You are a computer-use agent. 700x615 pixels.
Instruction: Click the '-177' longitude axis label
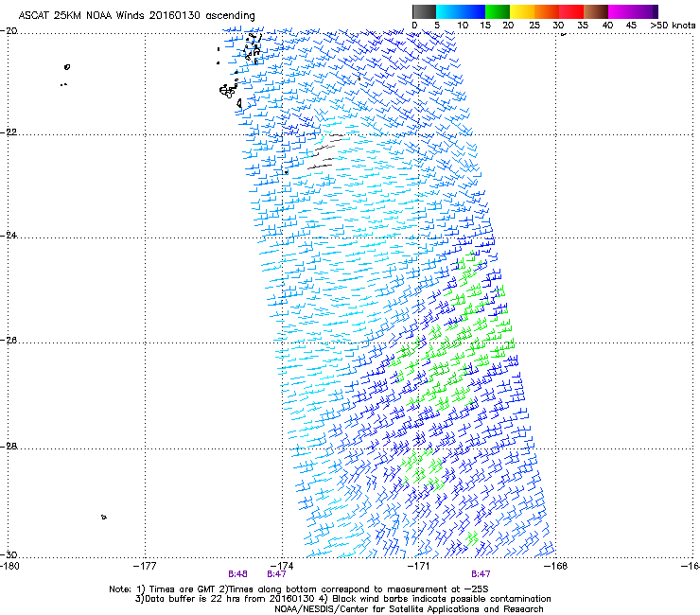pos(145,566)
